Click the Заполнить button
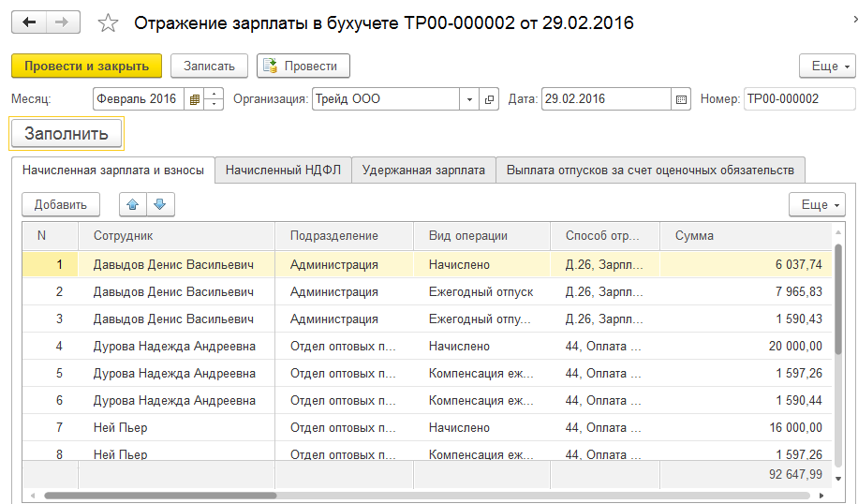Screen dimensions: 858x504 [67, 133]
